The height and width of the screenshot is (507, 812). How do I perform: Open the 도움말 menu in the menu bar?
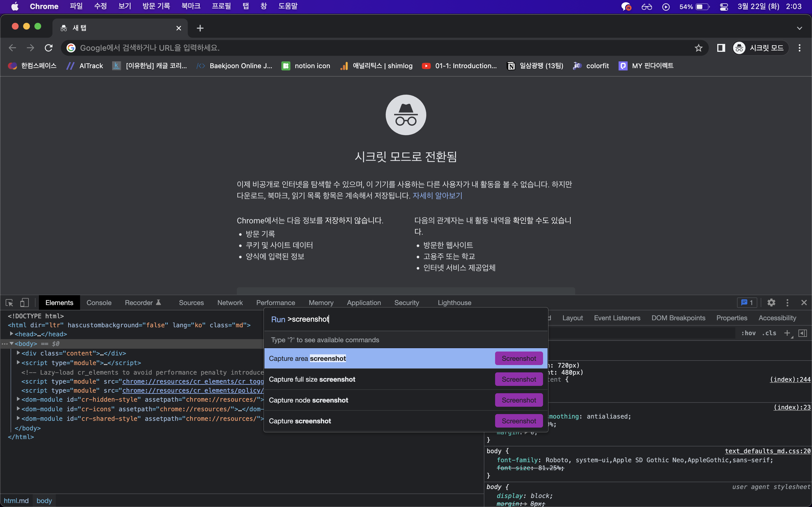(288, 6)
